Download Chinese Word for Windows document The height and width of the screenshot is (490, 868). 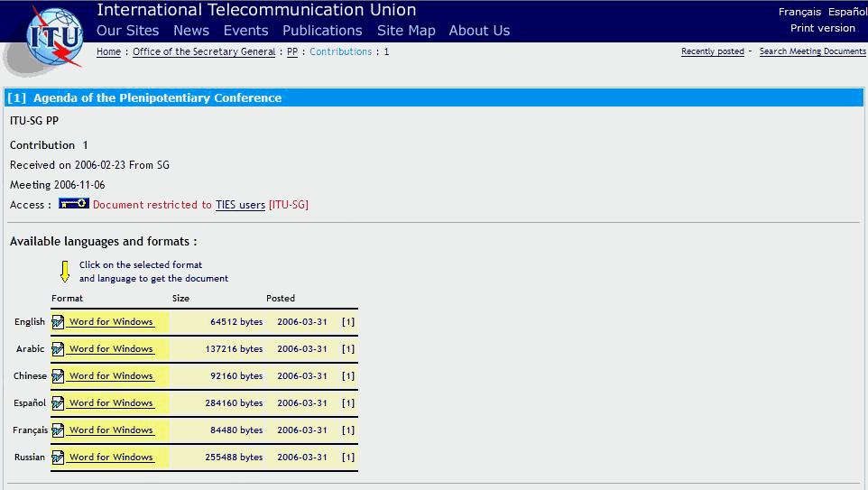111,376
